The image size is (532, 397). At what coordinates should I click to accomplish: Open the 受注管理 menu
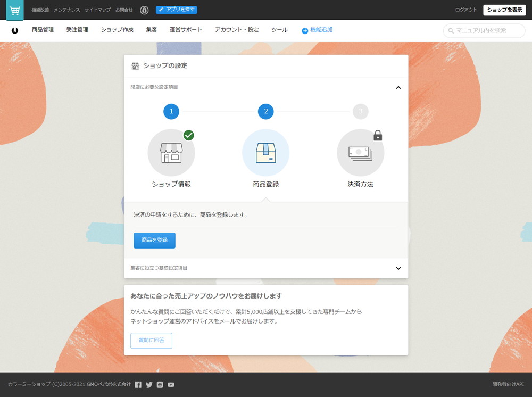click(x=77, y=30)
